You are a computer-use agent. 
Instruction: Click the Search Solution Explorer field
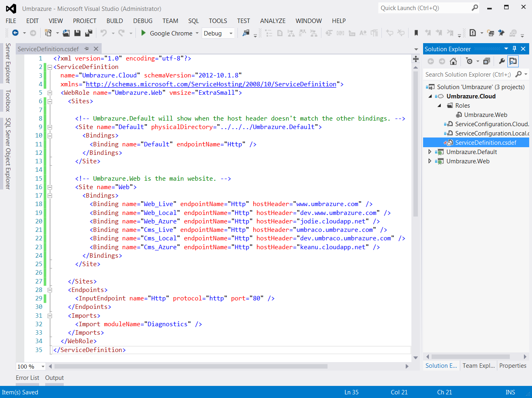(x=468, y=75)
